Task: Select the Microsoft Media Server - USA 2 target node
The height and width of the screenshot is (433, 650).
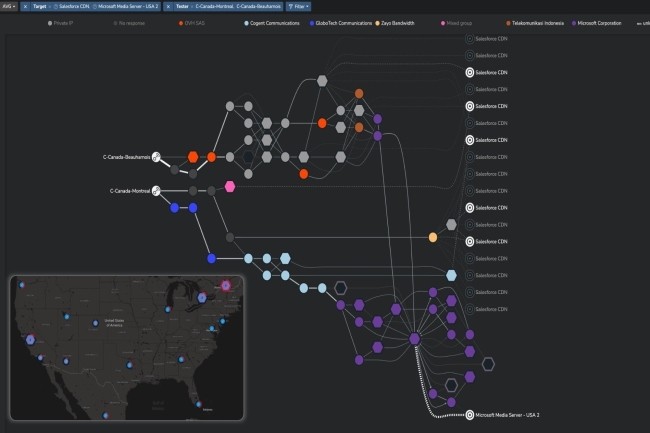Action: pos(469,414)
